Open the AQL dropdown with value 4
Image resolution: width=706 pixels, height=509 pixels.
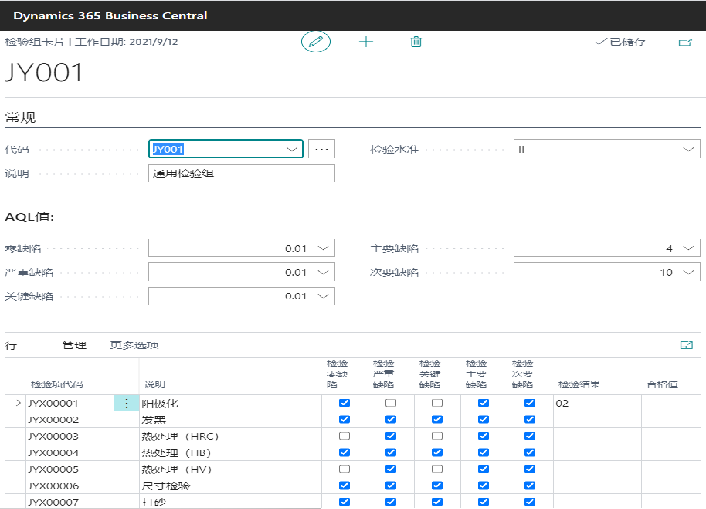pyautogui.click(x=688, y=248)
